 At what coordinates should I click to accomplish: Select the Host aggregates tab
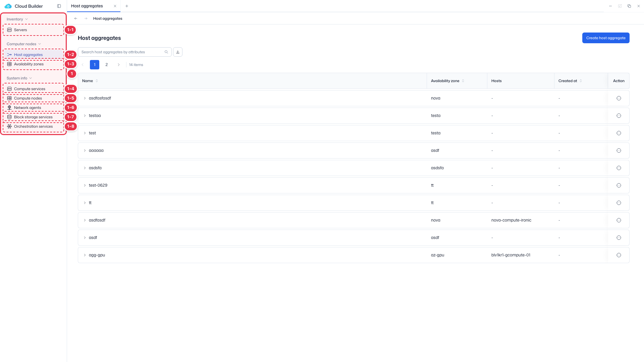click(87, 6)
